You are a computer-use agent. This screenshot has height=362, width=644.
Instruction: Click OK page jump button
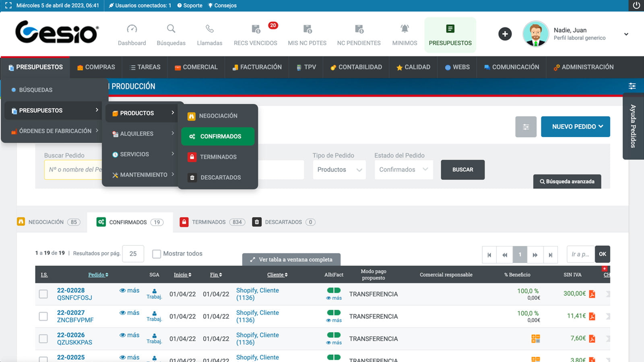point(603,254)
